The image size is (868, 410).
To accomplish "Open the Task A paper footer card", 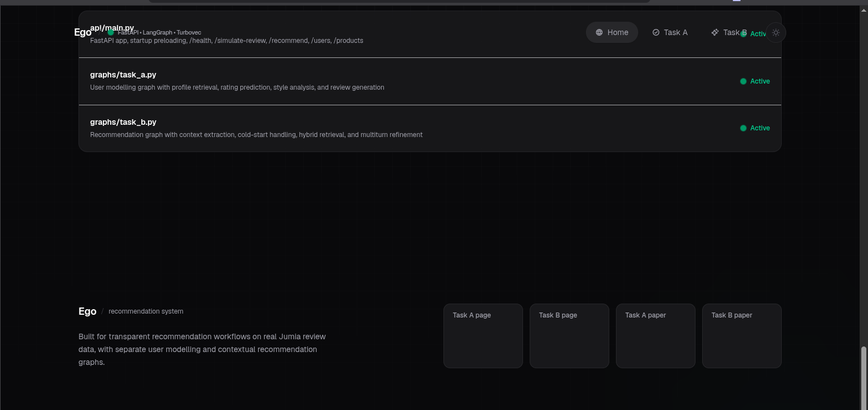I will coord(655,335).
